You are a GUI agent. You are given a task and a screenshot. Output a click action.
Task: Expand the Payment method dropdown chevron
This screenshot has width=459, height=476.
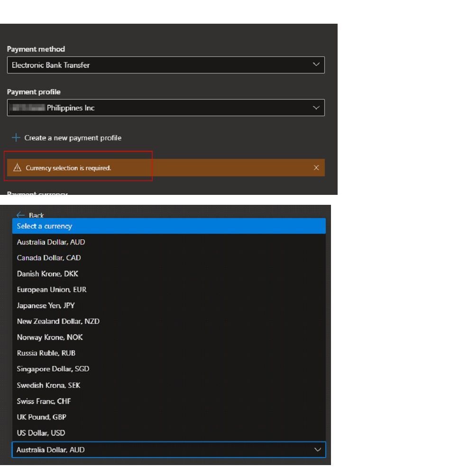tap(316, 64)
